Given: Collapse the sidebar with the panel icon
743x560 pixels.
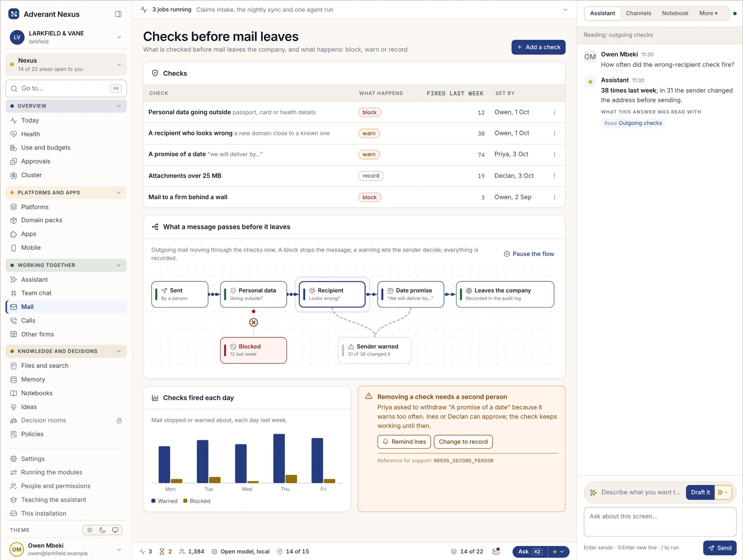Looking at the screenshot, I should pos(118,14).
